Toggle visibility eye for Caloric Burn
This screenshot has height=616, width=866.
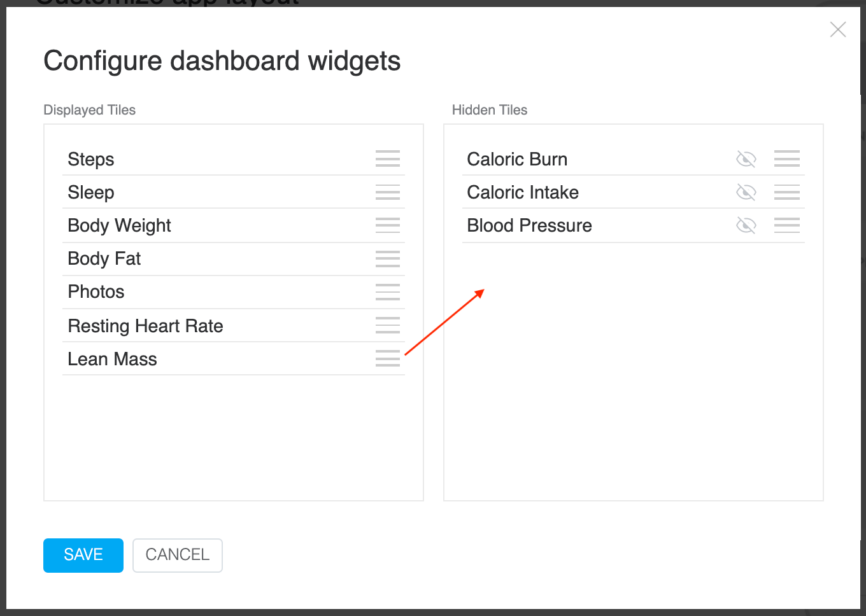(x=746, y=159)
